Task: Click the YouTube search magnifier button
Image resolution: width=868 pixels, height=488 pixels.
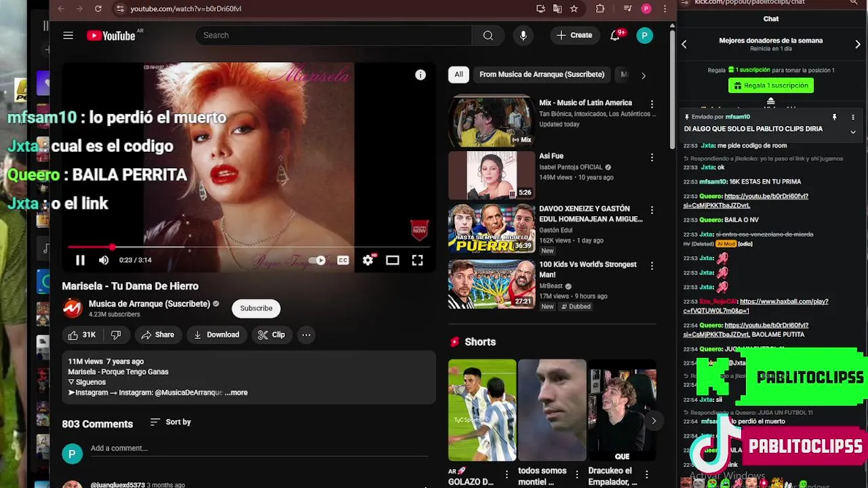Action: pos(488,35)
